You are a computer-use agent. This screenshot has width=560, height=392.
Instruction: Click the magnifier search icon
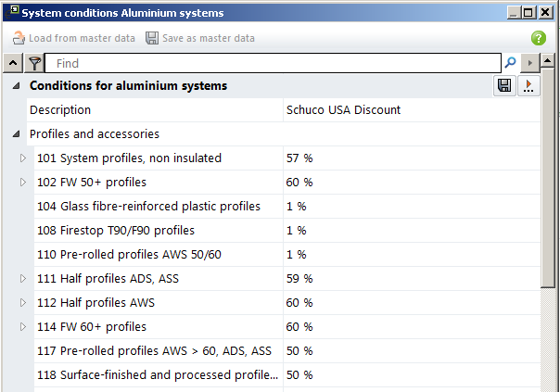tap(510, 63)
